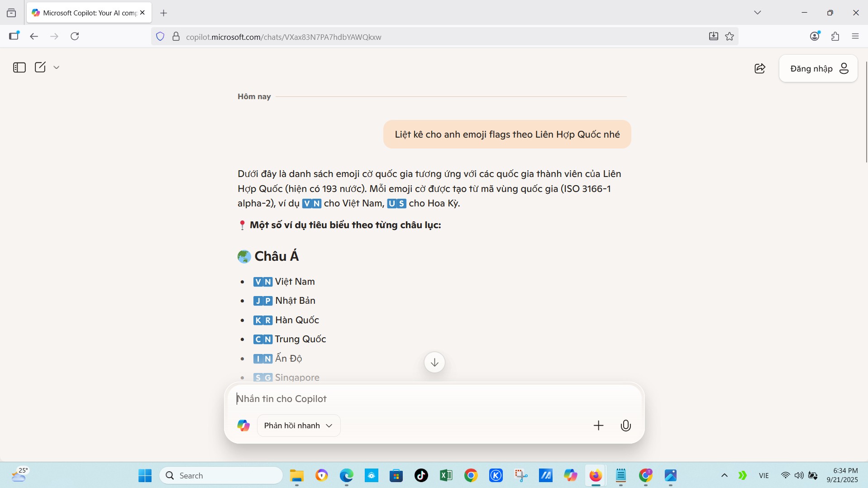This screenshot has width=868, height=488.
Task: Close the Microsoft Copilot tab
Action: pos(143,13)
